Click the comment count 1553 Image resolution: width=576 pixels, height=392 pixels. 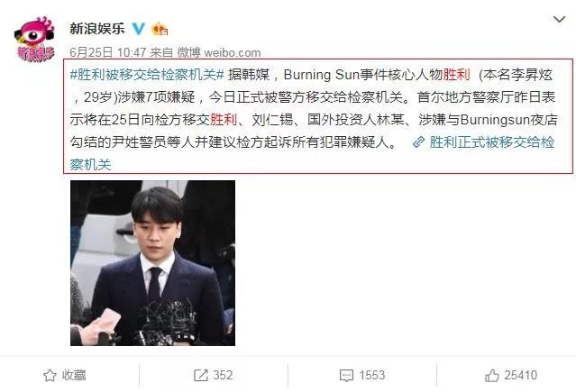[x=372, y=376]
